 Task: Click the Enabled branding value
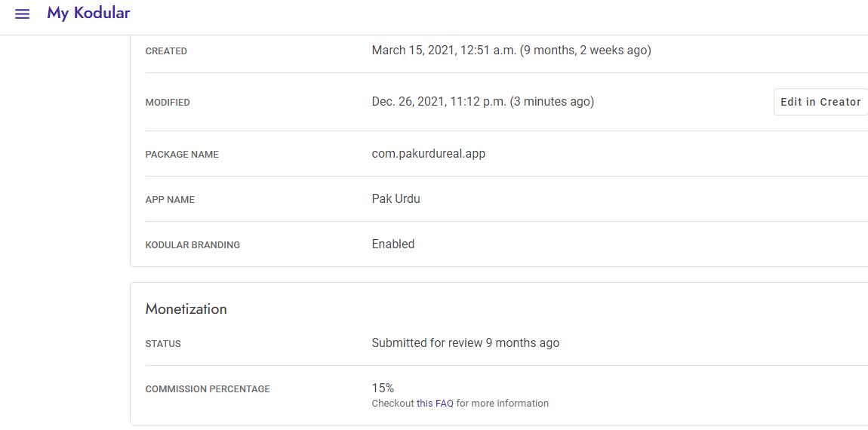(x=392, y=244)
